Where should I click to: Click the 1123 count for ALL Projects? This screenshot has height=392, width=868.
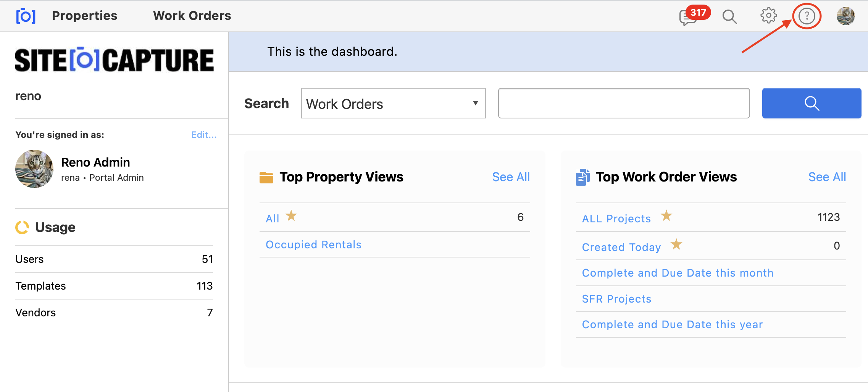tap(828, 217)
